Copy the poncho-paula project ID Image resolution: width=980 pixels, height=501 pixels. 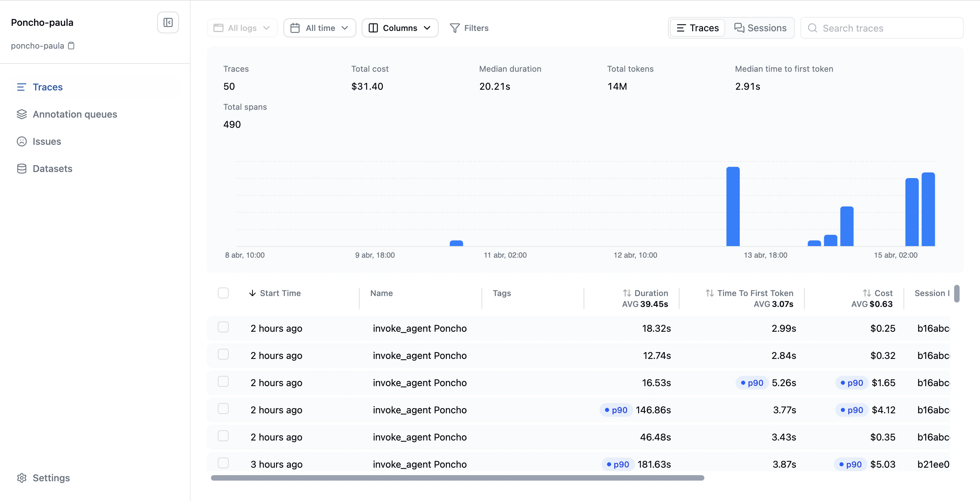click(x=71, y=46)
